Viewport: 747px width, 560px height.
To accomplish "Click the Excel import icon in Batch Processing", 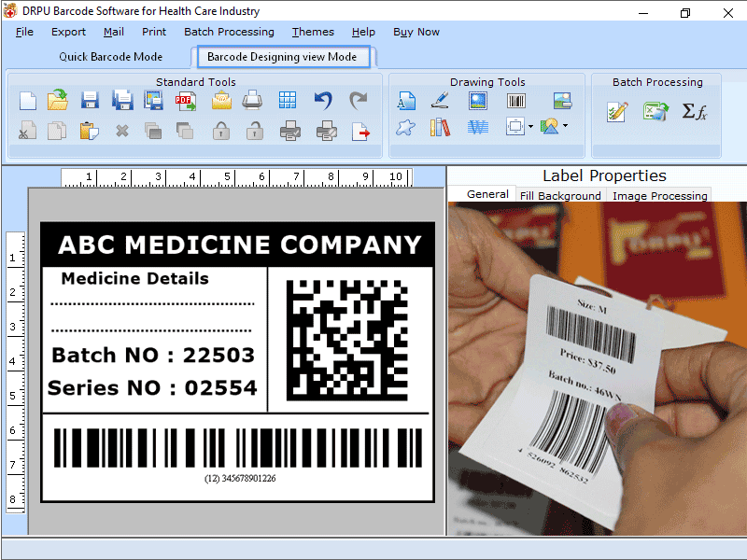I will 655,111.
